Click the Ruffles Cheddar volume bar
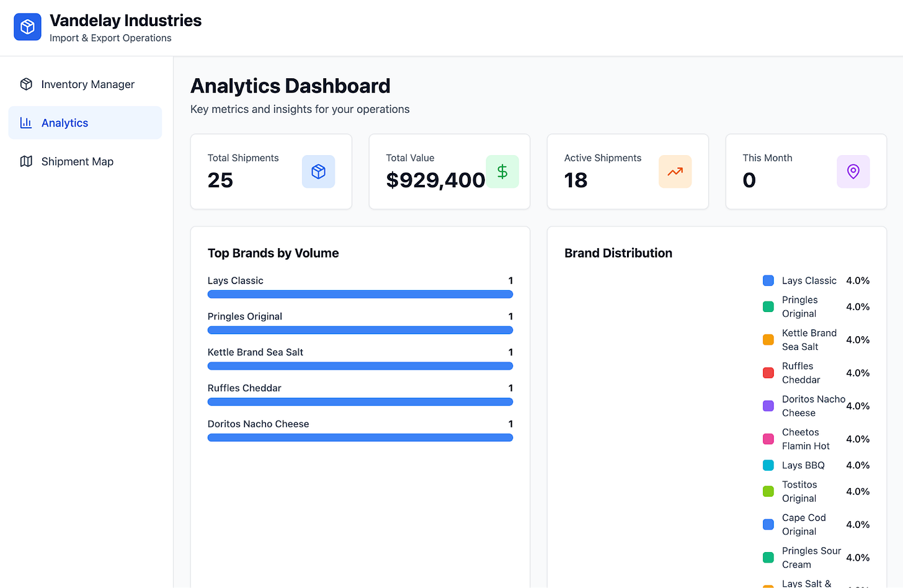This screenshot has width=903, height=588. pos(360,402)
